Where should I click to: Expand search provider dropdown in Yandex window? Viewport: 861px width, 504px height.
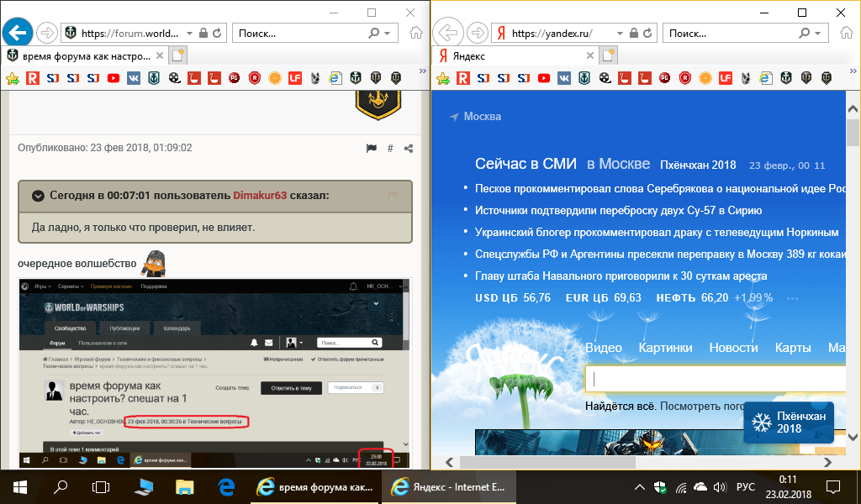[817, 34]
